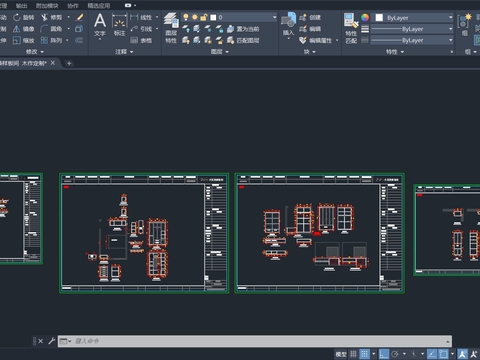This screenshot has height=360, width=480.
Task: Expand the Annotation (注释) panel
Action: [x=124, y=52]
